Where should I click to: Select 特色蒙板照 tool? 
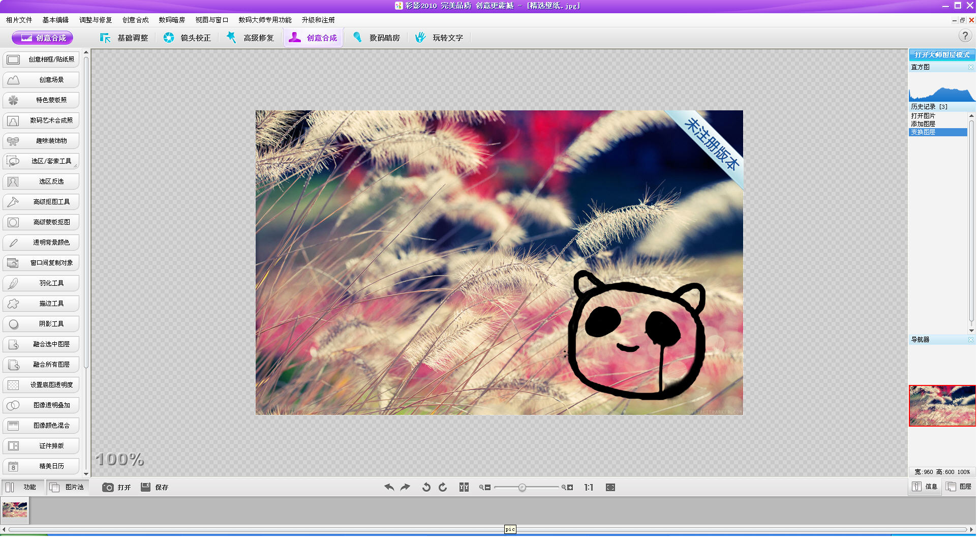[x=41, y=100]
